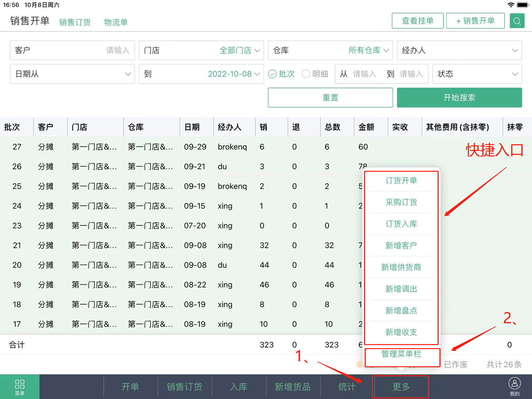
Task: Select the 销售开单 heading tab
Action: [30, 21]
